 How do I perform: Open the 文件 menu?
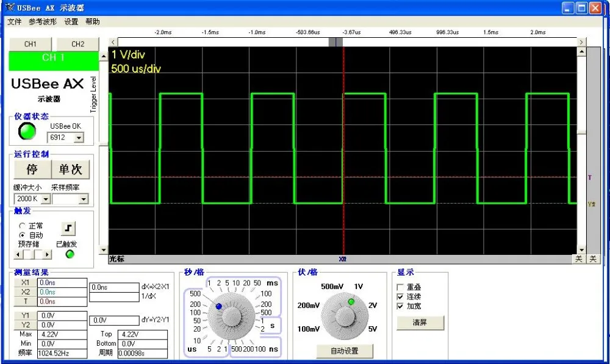tap(15, 22)
